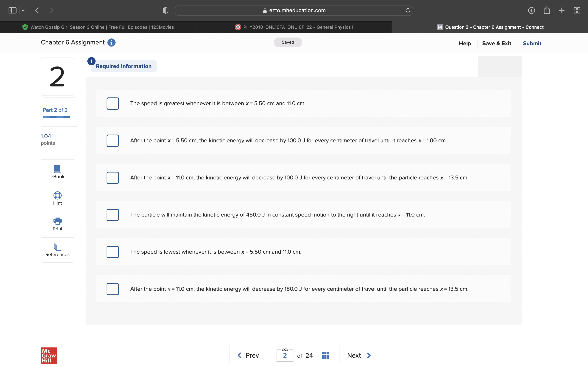Submit the assignment
588x367 pixels.
(x=532, y=43)
